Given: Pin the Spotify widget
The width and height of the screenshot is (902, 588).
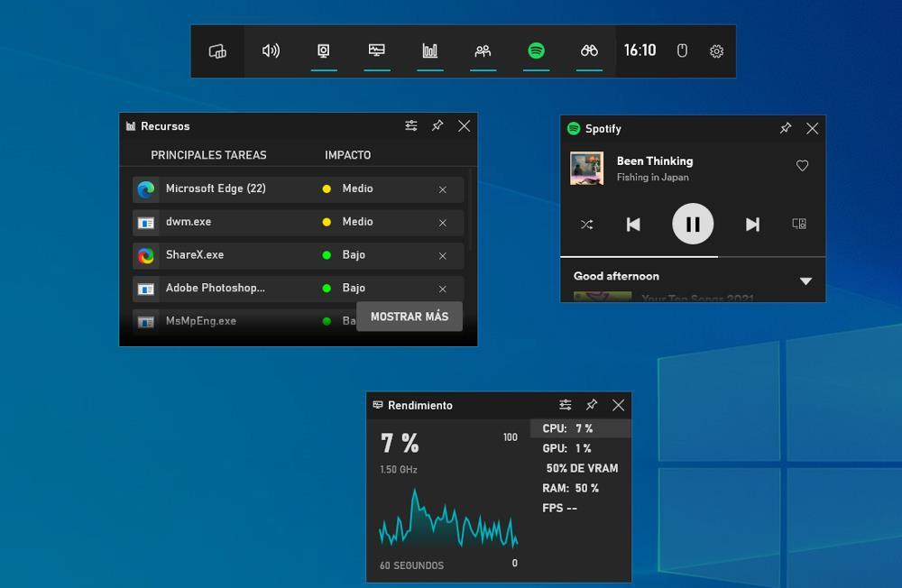Looking at the screenshot, I should pyautogui.click(x=785, y=128).
